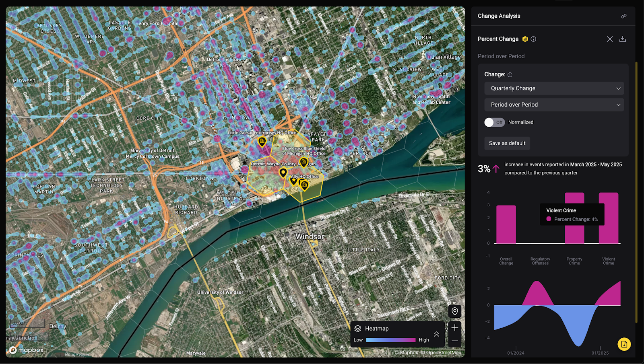
Task: Click the University of Detroit Mercy Corktown label
Action: [x=153, y=154]
